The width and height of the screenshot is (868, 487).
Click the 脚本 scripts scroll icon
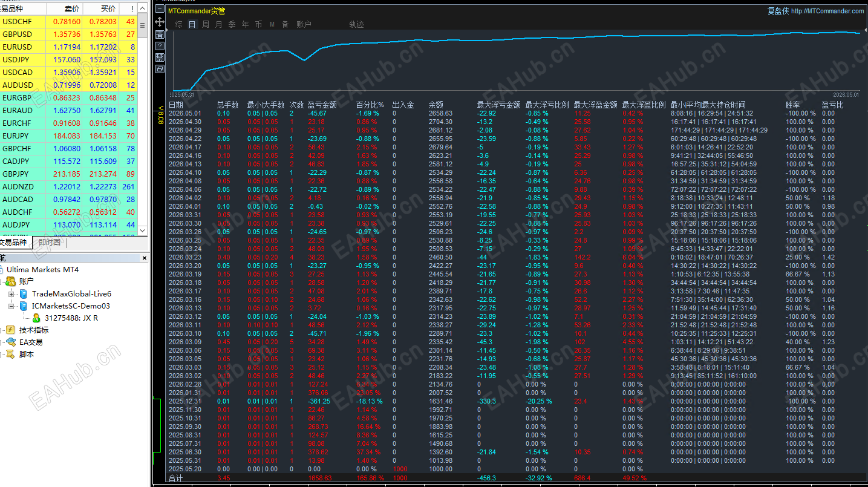10,354
